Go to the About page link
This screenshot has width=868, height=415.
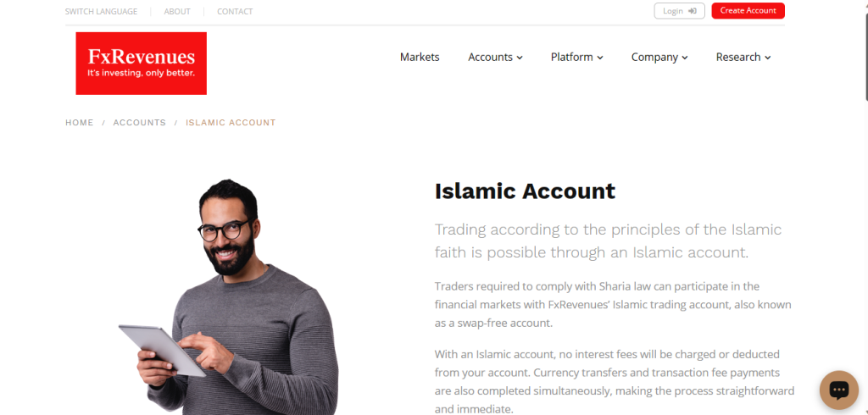[177, 12]
